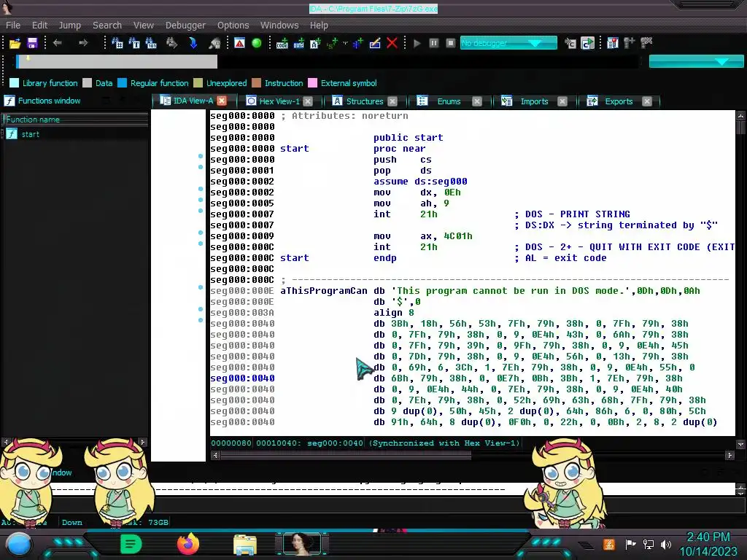Search next with binoculars arrow icon
The image size is (747, 560).
pos(171,43)
